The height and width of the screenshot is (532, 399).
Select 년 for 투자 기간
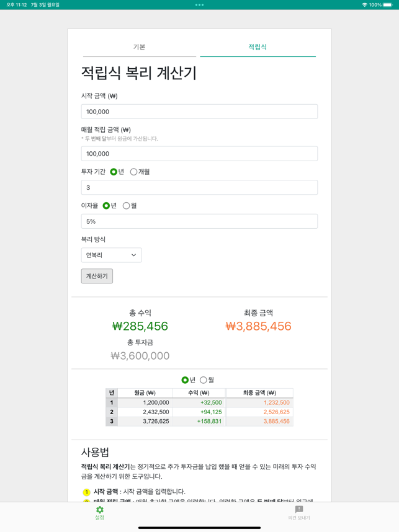pyautogui.click(x=114, y=172)
